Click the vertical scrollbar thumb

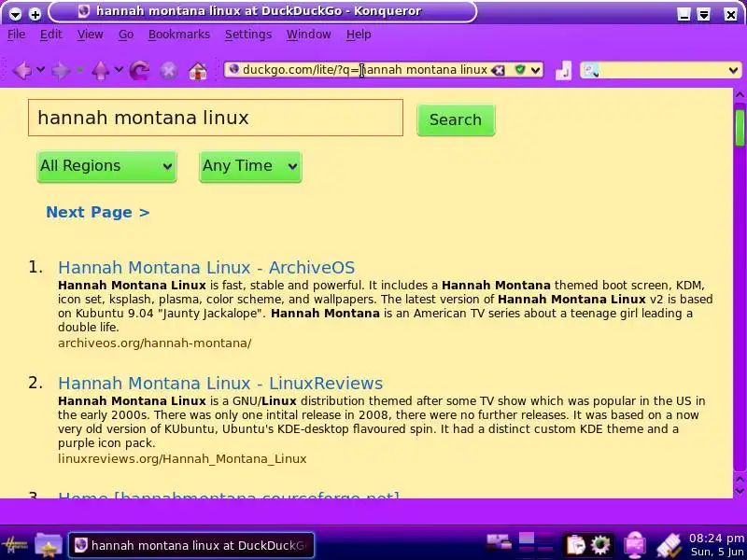(x=740, y=128)
